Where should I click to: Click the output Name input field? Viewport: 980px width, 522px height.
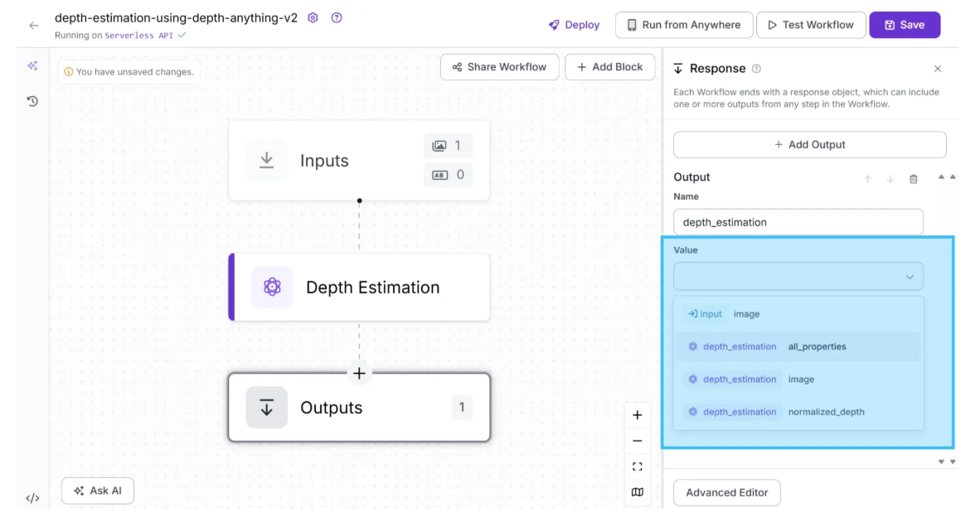coord(798,222)
